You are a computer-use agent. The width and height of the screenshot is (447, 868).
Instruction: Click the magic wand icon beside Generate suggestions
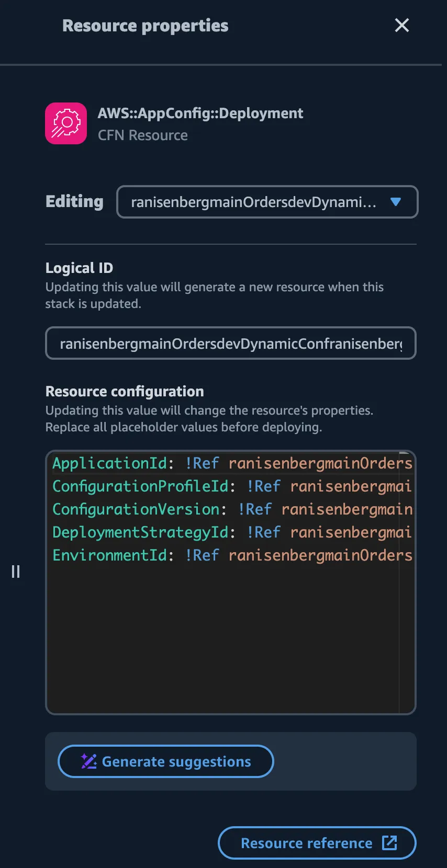(x=89, y=761)
